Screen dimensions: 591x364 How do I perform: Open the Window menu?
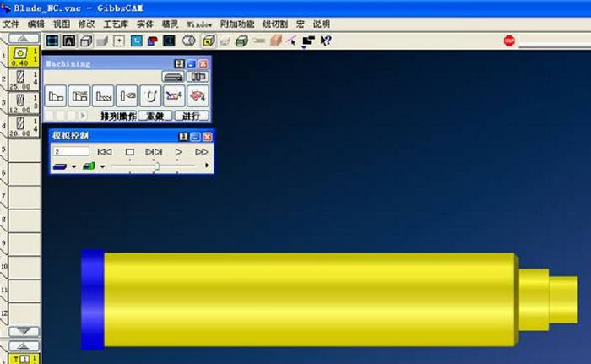point(199,24)
